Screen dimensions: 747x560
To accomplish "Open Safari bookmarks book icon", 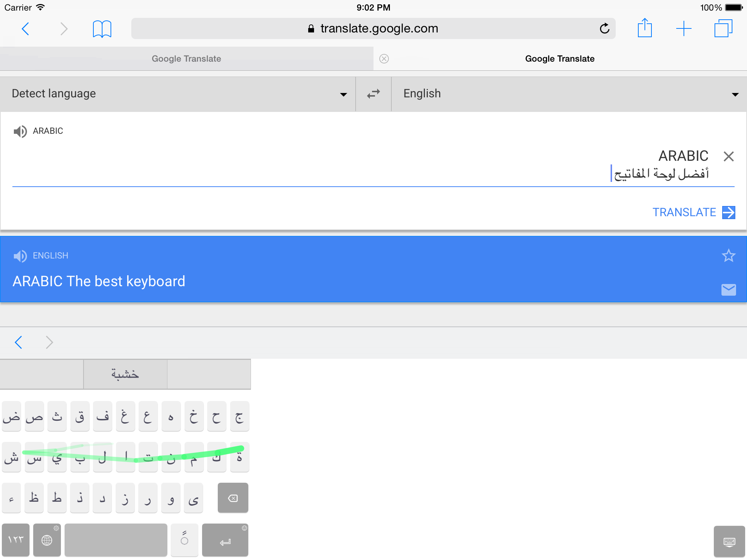I will pyautogui.click(x=102, y=29).
